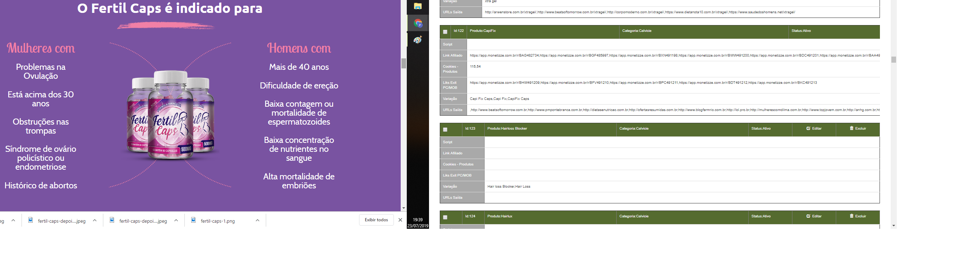Click 'Status:Ativo' in the Hairloss Blocker row
Image resolution: width=980 pixels, height=275 pixels.
(x=761, y=129)
